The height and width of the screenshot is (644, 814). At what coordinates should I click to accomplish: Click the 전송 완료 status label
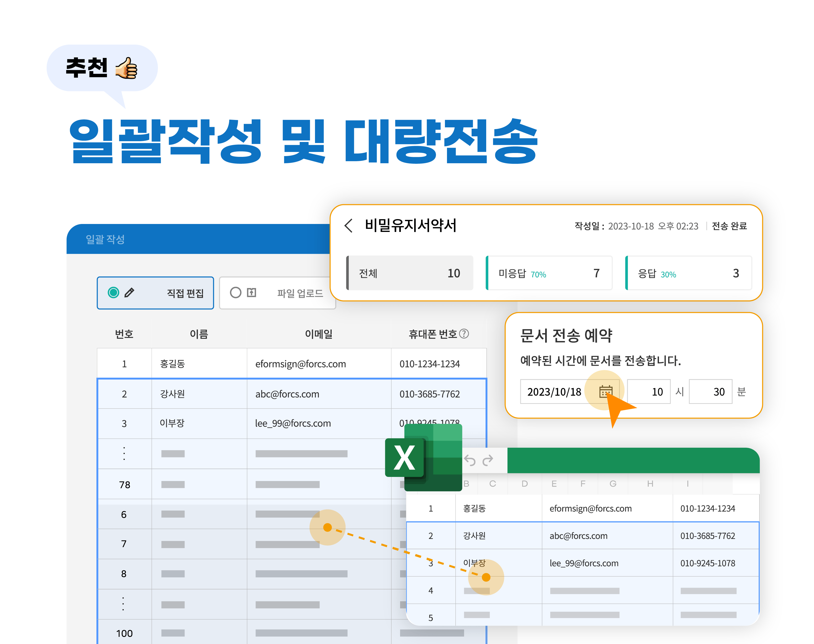click(x=729, y=226)
